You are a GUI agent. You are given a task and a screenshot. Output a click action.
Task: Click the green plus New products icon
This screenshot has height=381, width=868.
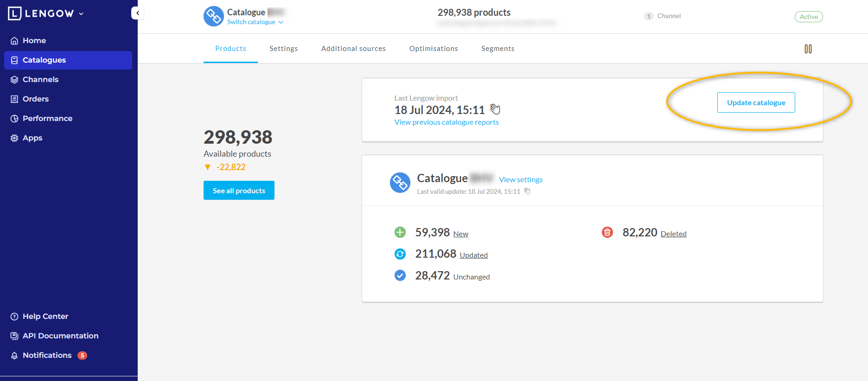pos(400,232)
